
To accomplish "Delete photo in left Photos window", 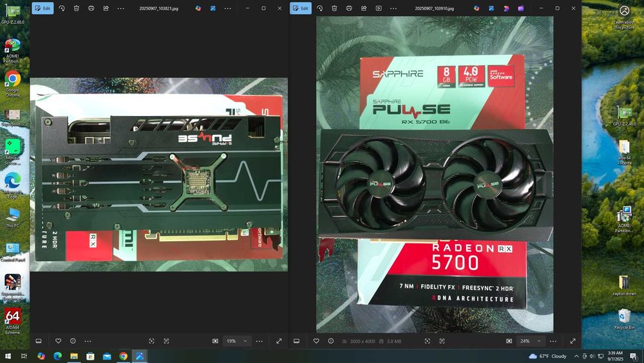I will (x=77, y=8).
